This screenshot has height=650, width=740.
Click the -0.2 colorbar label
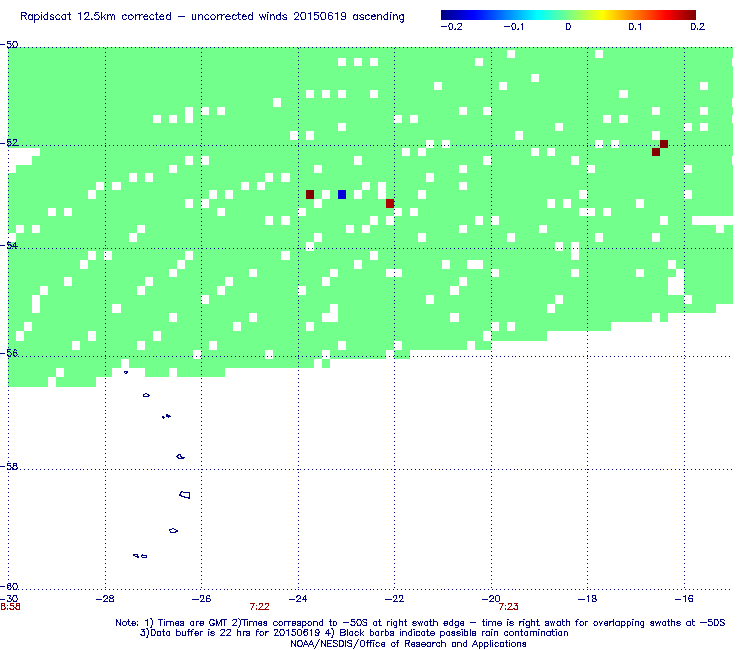[452, 27]
